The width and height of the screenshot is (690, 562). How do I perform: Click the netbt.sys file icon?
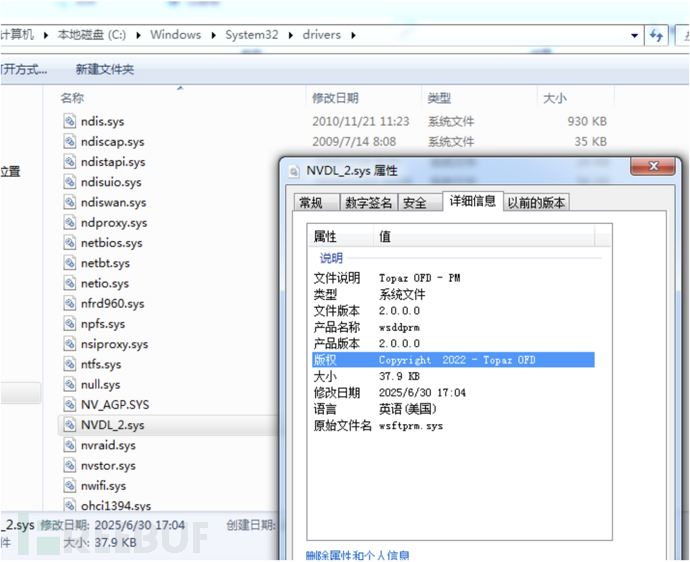click(70, 262)
